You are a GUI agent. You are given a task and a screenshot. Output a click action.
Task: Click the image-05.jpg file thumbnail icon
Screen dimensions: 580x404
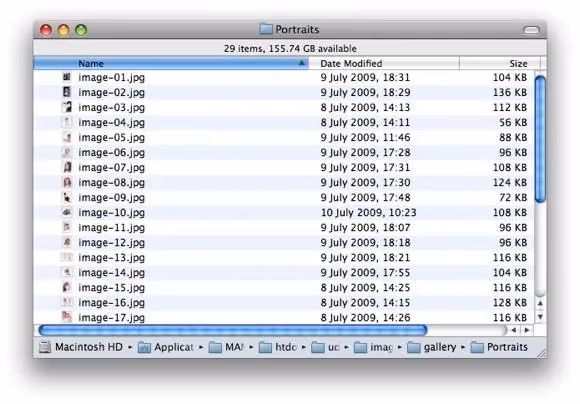point(67,137)
